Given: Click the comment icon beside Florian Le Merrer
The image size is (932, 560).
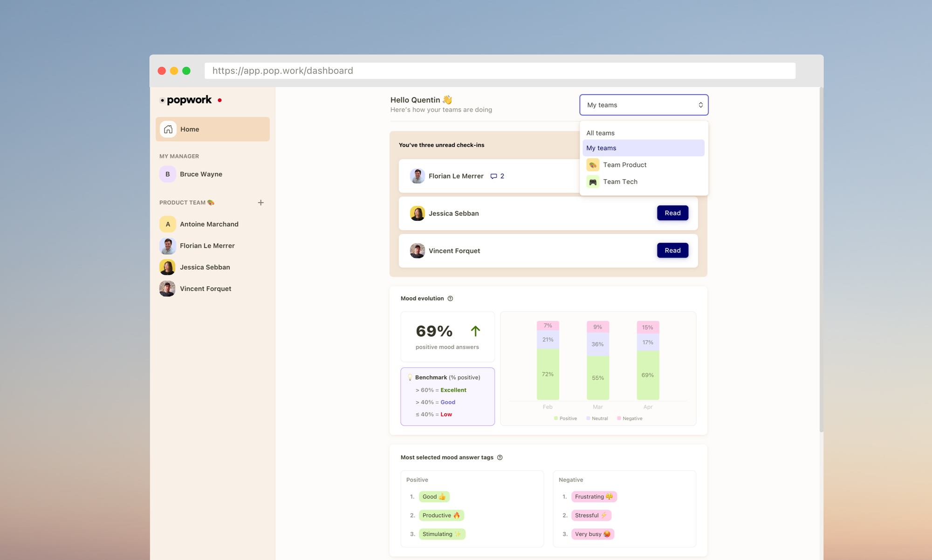Looking at the screenshot, I should (x=493, y=176).
